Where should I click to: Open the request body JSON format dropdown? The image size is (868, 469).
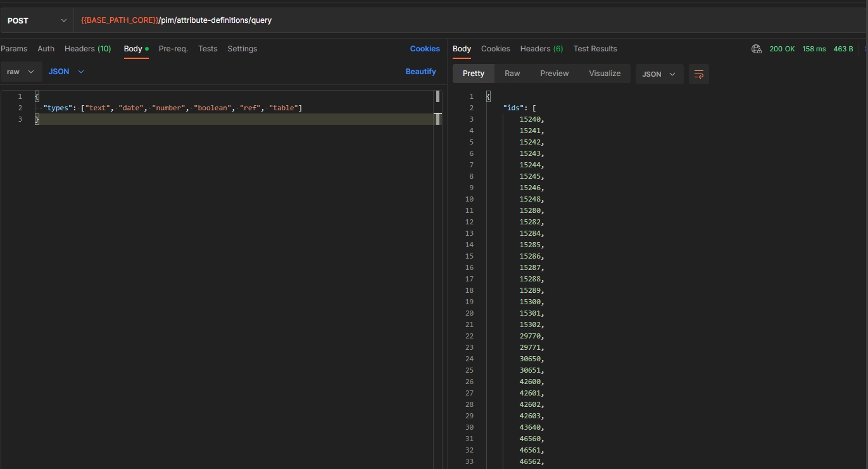pyautogui.click(x=66, y=72)
